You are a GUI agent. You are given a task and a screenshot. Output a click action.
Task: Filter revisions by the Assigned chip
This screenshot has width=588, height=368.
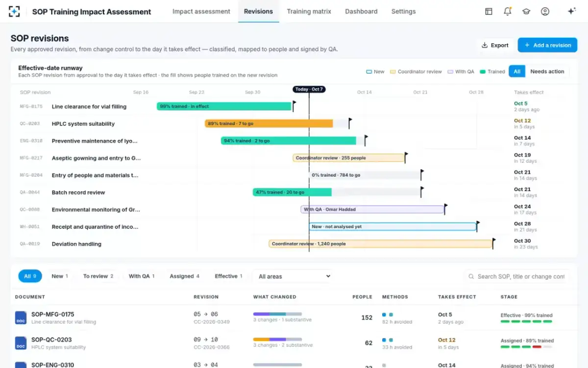[184, 276]
